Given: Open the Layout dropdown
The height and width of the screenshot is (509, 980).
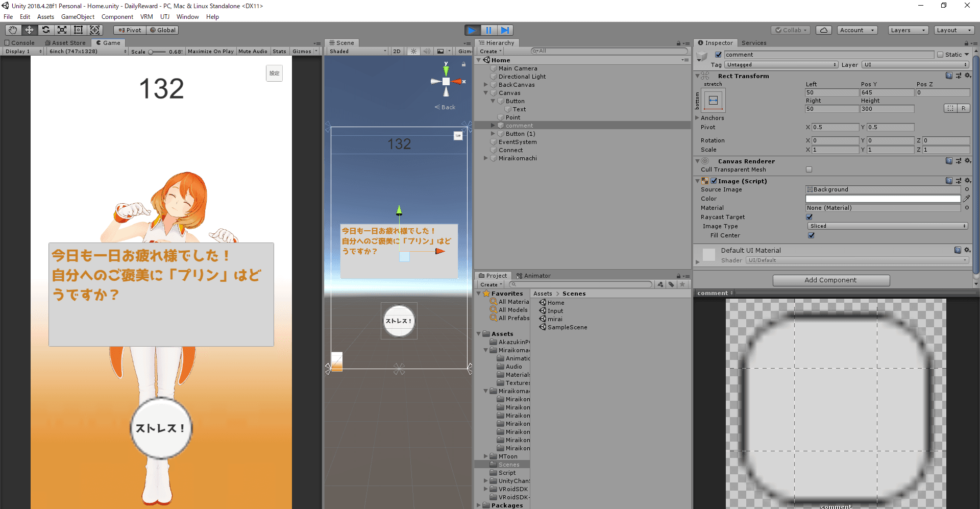Looking at the screenshot, I should point(954,30).
